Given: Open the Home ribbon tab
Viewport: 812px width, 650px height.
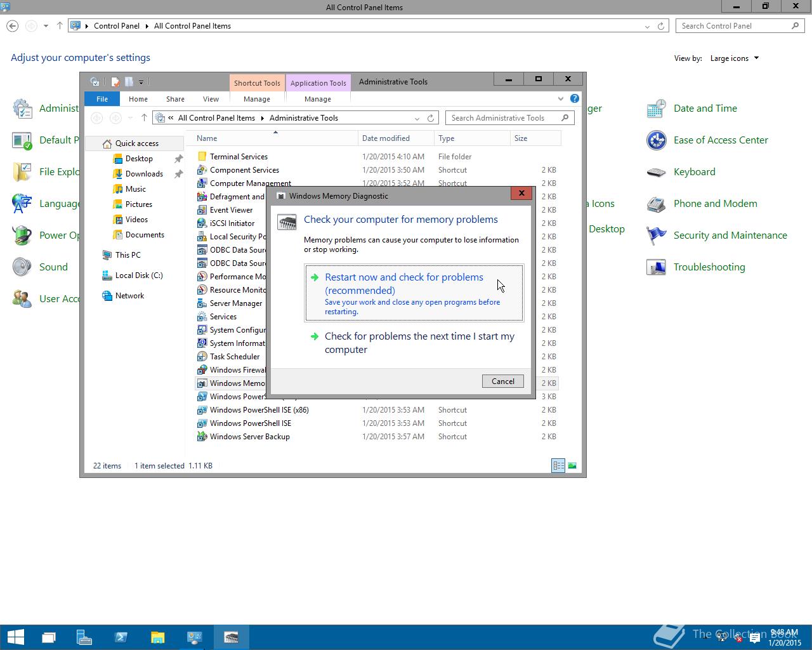Looking at the screenshot, I should pos(138,99).
